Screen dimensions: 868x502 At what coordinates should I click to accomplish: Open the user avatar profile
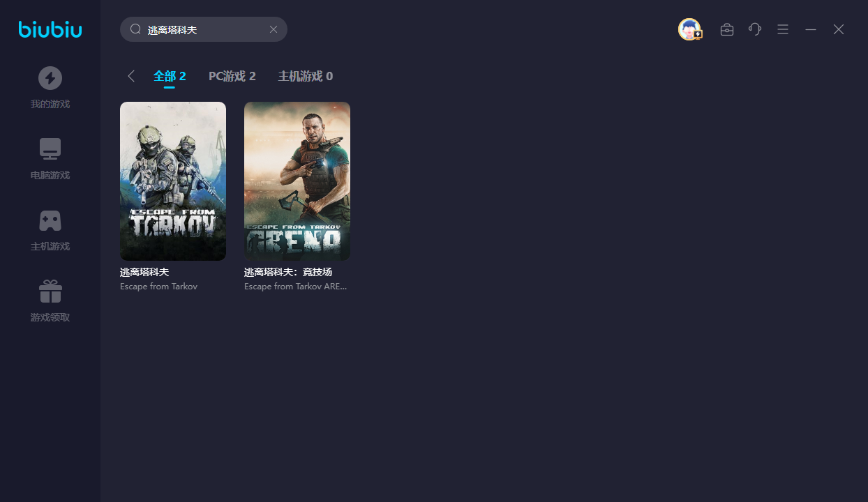pyautogui.click(x=689, y=29)
